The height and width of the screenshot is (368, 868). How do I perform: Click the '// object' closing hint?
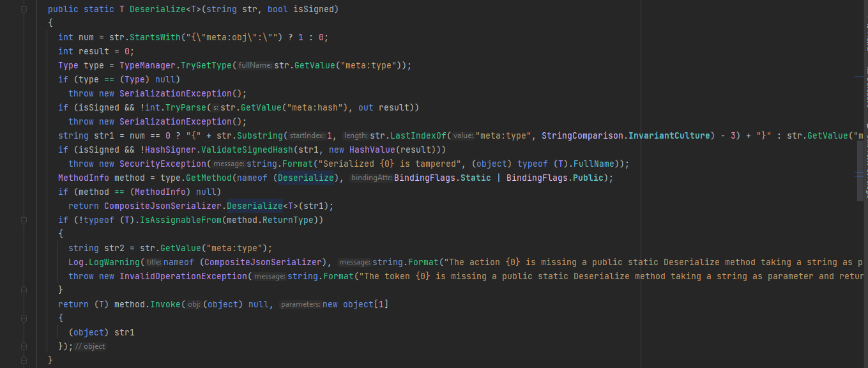[x=90, y=346]
